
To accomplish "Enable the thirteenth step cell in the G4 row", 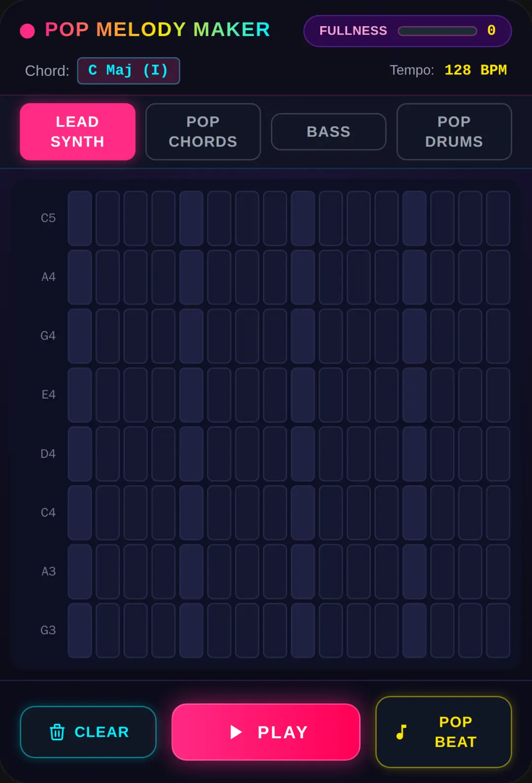I will point(415,336).
